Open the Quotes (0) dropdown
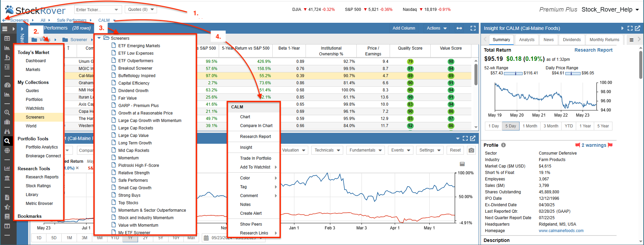The width and height of the screenshot is (644, 245). click(141, 10)
